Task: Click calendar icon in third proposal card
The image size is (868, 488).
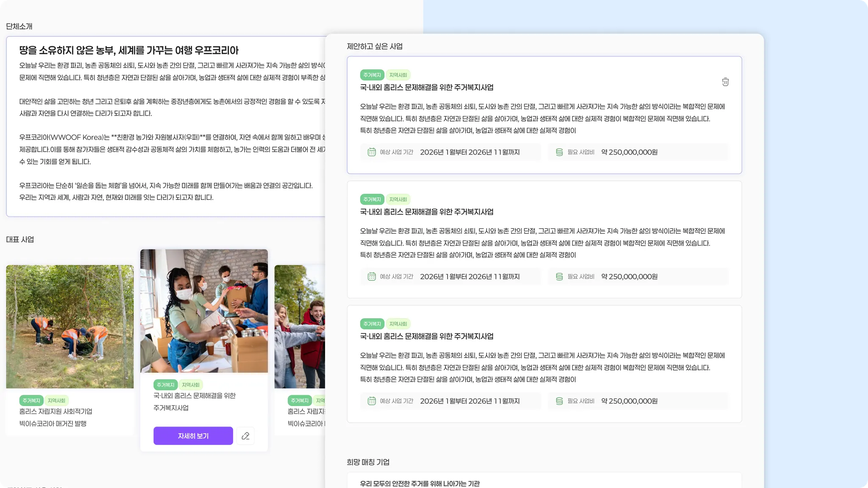Action: (372, 401)
